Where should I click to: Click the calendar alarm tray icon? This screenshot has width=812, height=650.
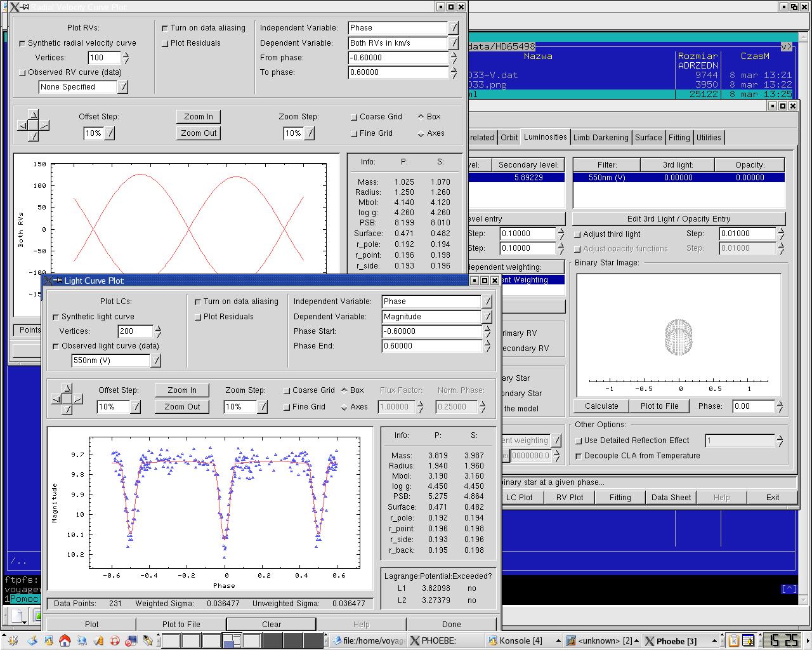tap(748, 640)
